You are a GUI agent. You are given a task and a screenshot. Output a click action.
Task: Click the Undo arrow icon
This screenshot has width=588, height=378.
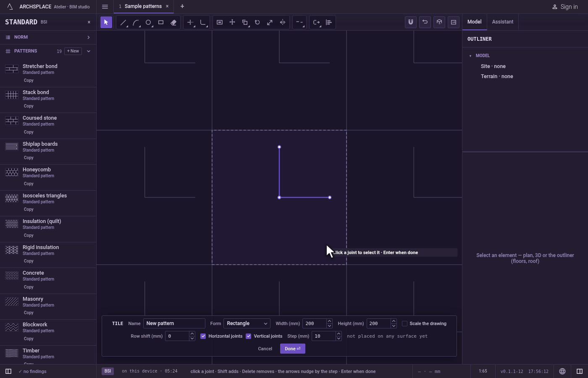425,22
